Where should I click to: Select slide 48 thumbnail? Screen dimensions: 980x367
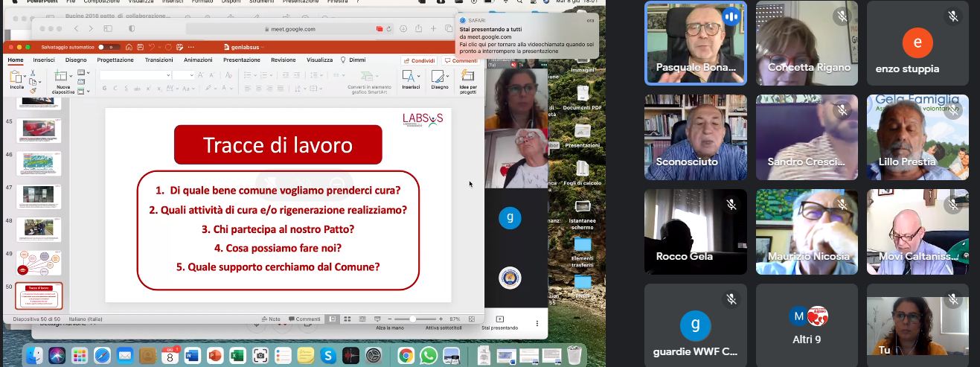[x=38, y=230]
